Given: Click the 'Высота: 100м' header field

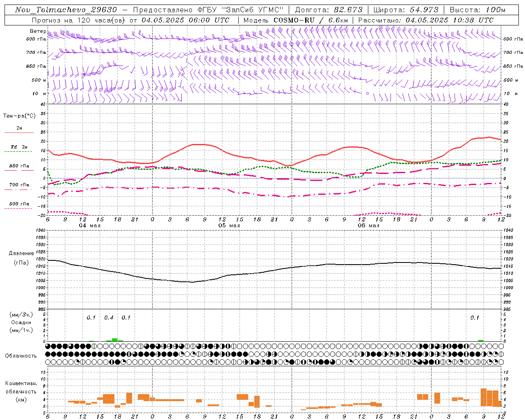Looking at the screenshot, I should (477, 10).
